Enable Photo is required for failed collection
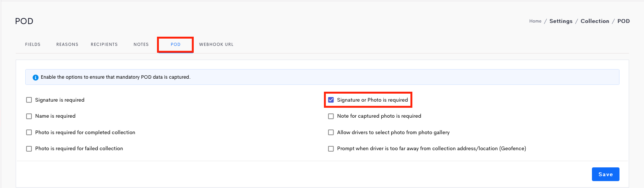The width and height of the screenshot is (644, 188). (x=29, y=149)
